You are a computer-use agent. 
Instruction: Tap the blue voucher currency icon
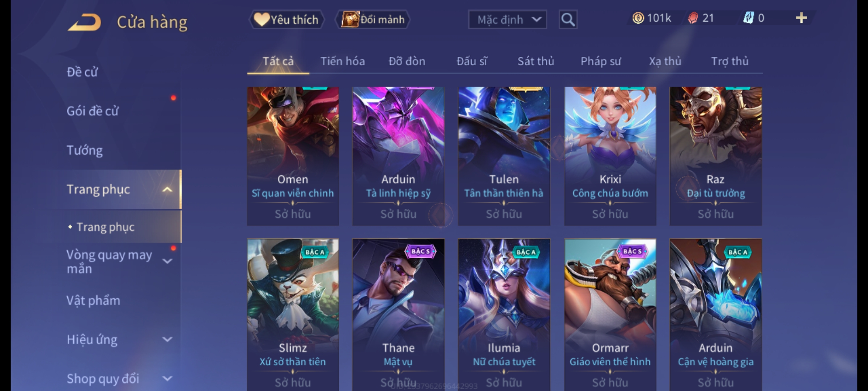pyautogui.click(x=748, y=18)
